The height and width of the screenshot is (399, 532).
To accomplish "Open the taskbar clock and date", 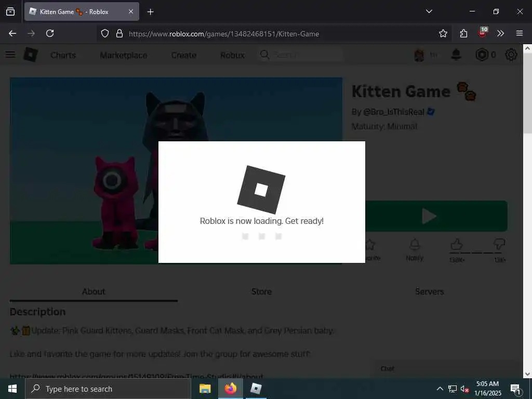I will [487, 389].
